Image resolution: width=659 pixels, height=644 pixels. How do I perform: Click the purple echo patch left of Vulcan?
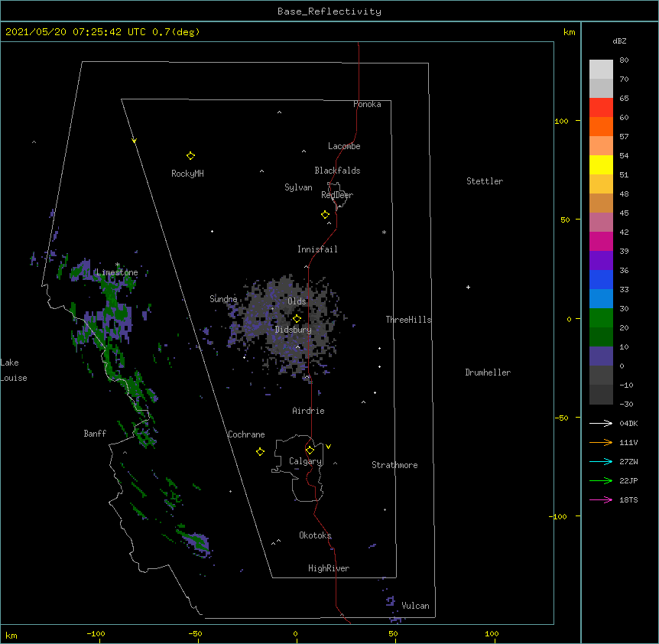391,601
